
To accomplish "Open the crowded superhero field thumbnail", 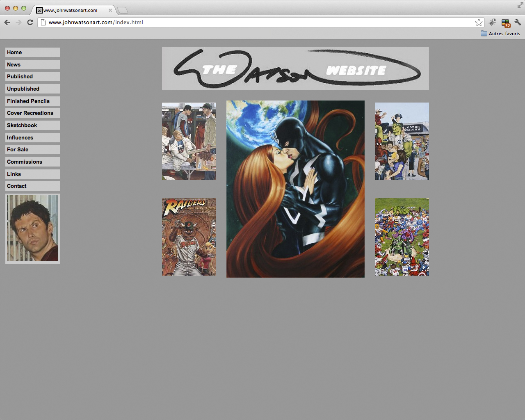I will coord(402,237).
